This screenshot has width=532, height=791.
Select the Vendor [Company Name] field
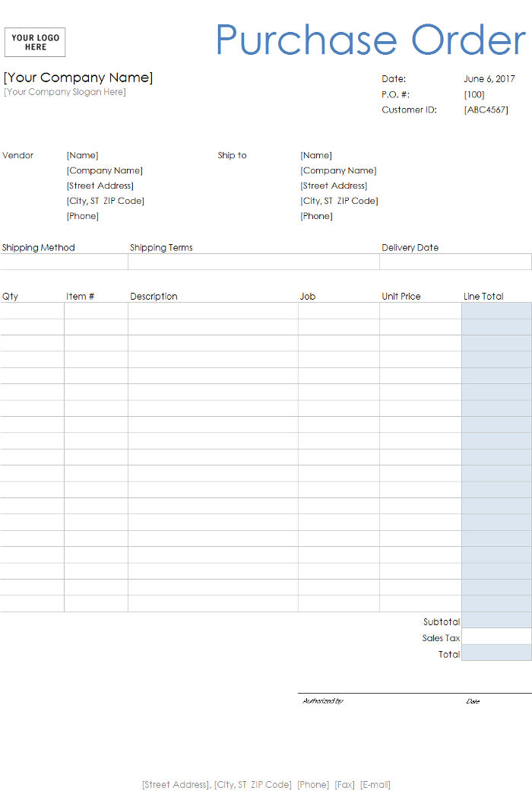pos(104,170)
